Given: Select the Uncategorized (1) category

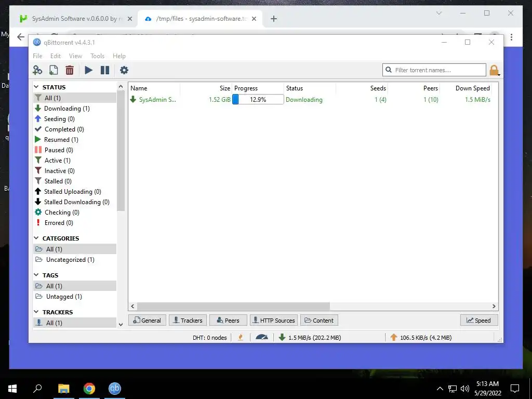Looking at the screenshot, I should coord(75,260).
